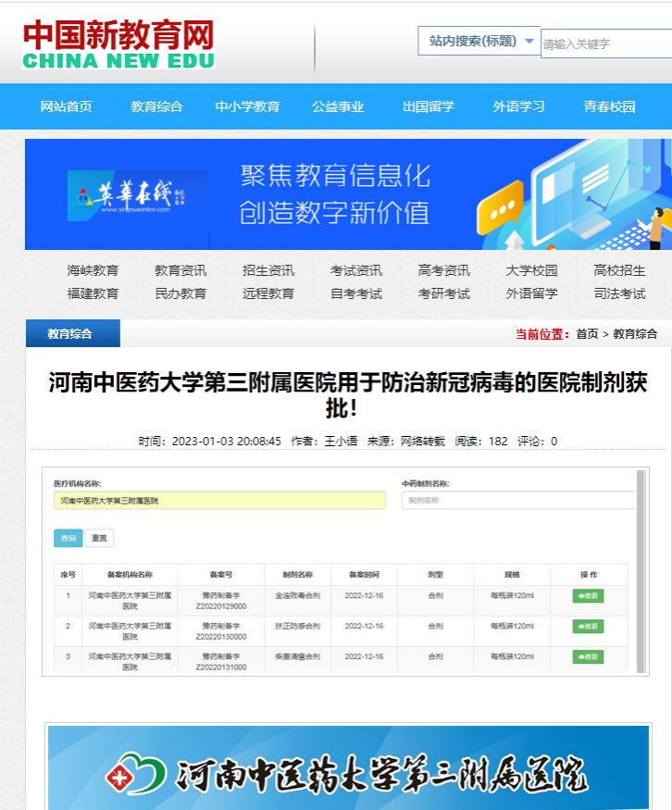This screenshot has width=672, height=810.
Task: Click the 医疗机构名称 yellow input field
Action: pos(219,500)
